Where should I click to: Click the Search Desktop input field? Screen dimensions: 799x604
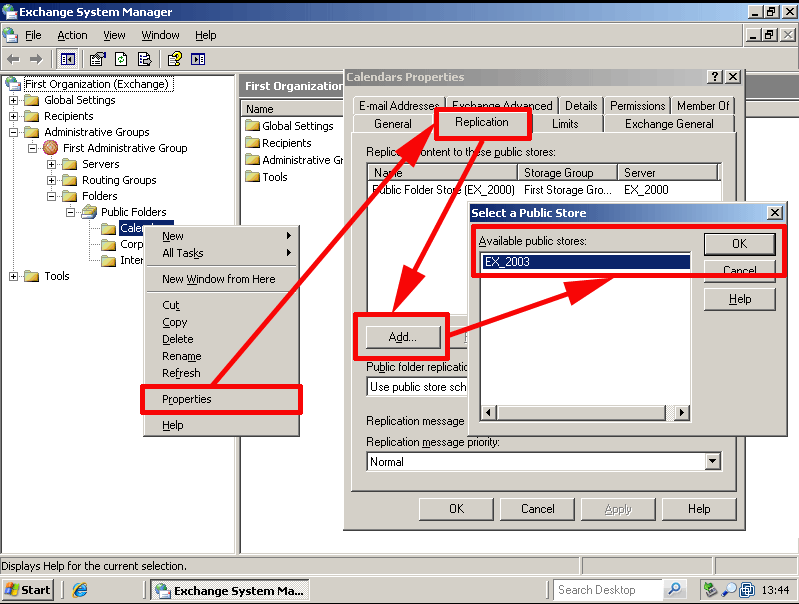coord(608,590)
